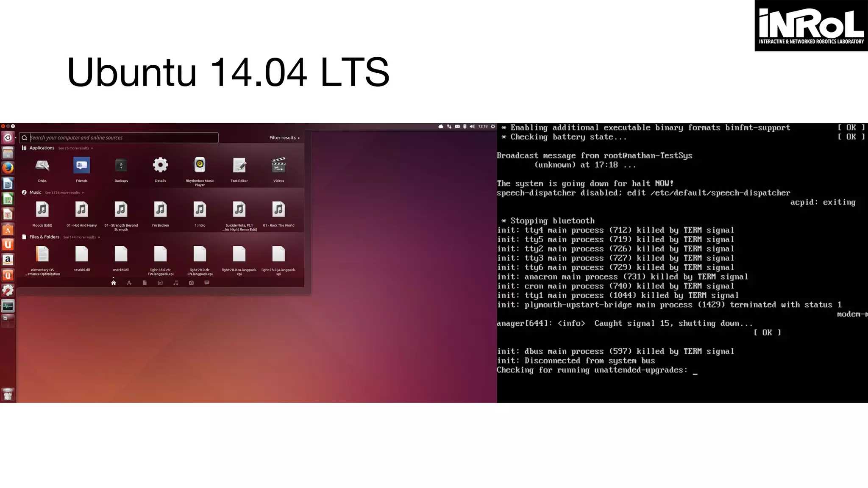The width and height of the screenshot is (868, 488).
Task: Open the Suicide Note, Pt.1 track
Action: 239,216
